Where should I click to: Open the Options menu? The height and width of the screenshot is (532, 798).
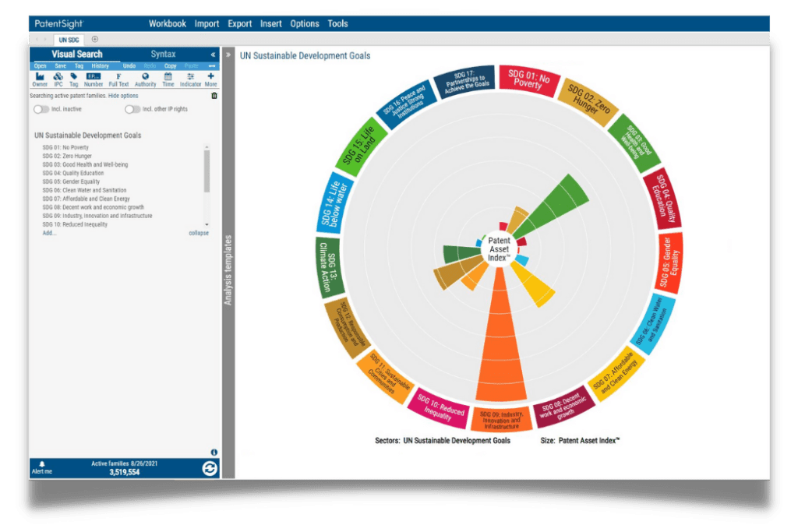[305, 23]
